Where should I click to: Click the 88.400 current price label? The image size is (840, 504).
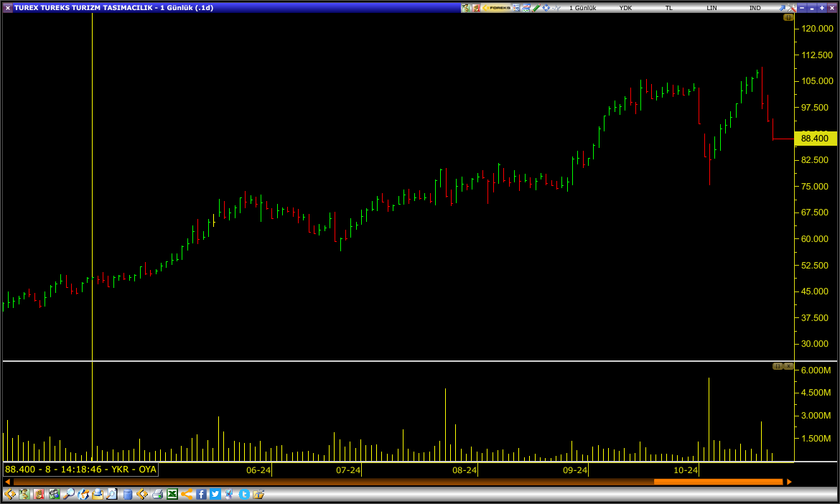[x=816, y=139]
